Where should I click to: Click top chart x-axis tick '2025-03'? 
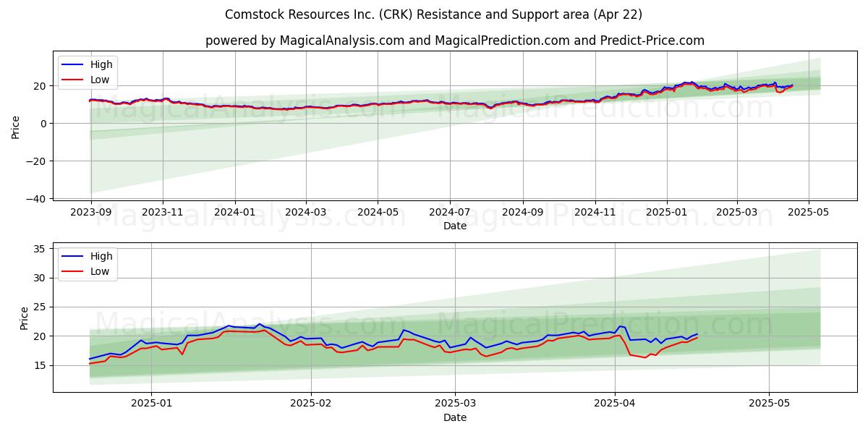pyautogui.click(x=737, y=213)
